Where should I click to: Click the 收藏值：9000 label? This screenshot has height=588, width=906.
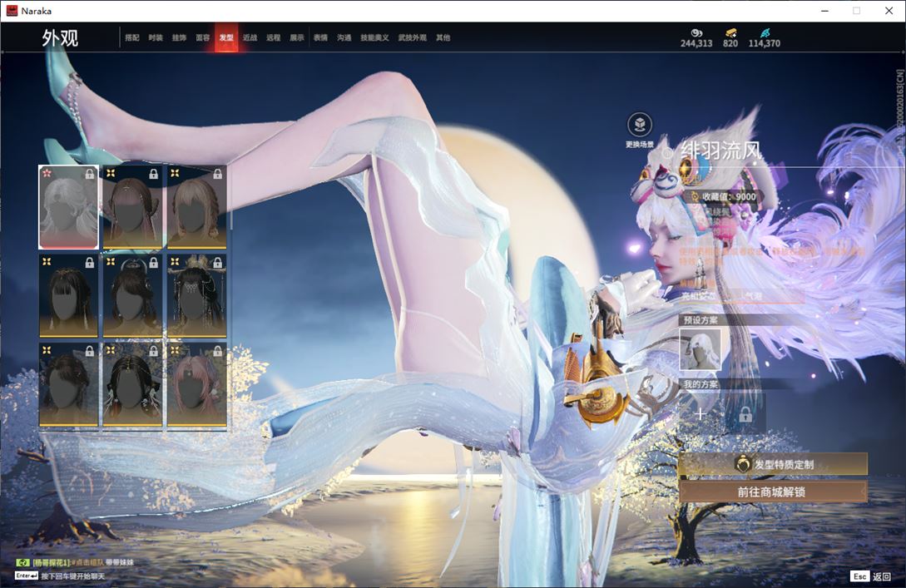click(x=728, y=197)
